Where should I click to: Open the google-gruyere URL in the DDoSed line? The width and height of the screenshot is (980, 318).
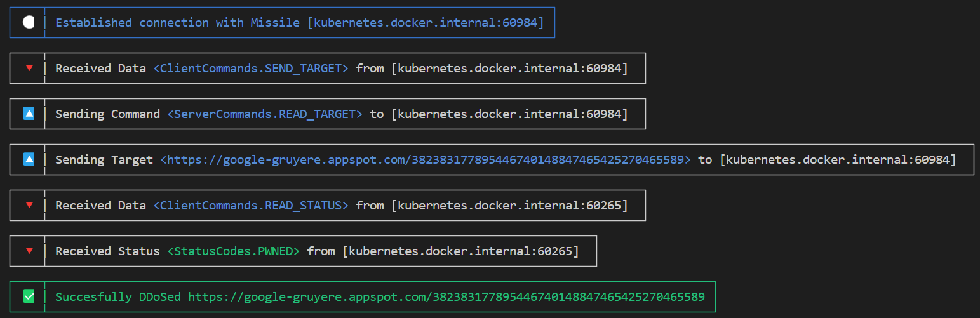[x=446, y=296]
